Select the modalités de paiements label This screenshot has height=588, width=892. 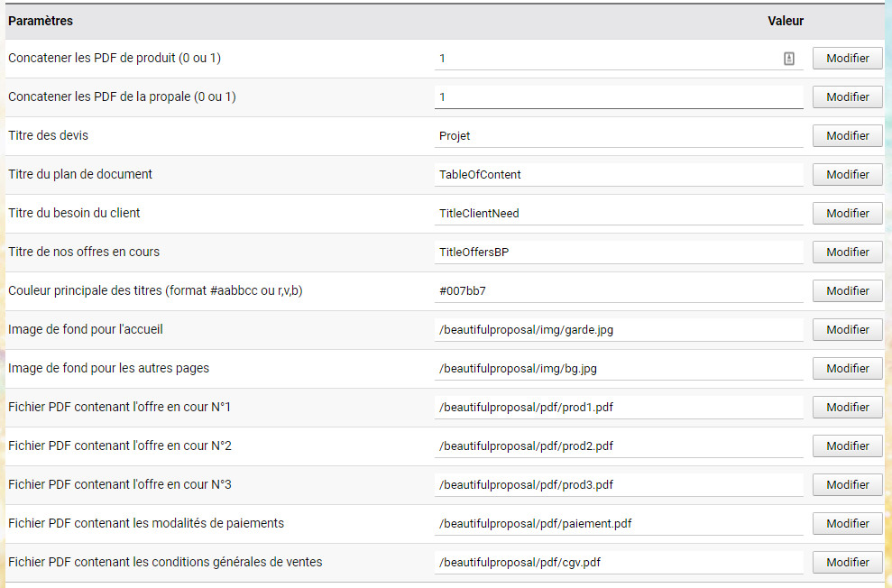pos(145,523)
